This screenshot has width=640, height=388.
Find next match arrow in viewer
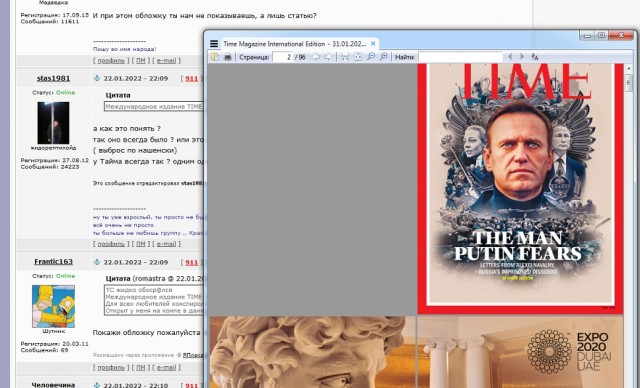[x=522, y=57]
